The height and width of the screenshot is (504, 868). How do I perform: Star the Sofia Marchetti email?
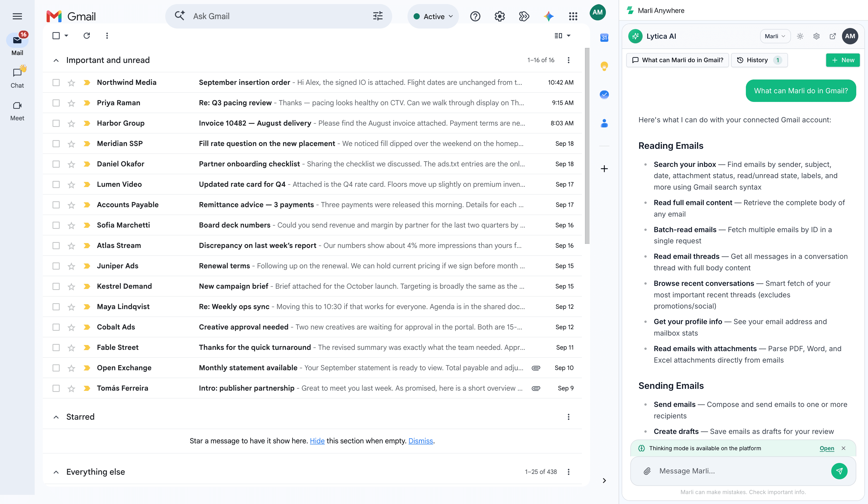71,225
